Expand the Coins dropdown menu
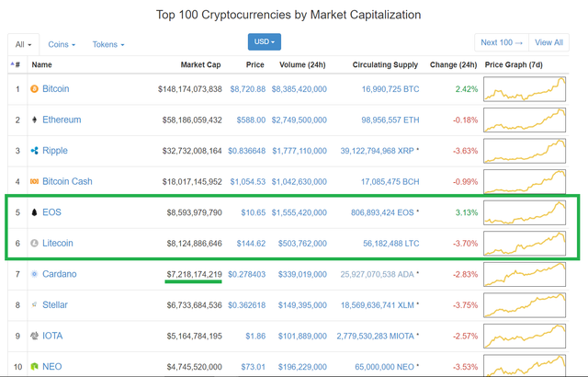The image size is (588, 377). click(62, 44)
